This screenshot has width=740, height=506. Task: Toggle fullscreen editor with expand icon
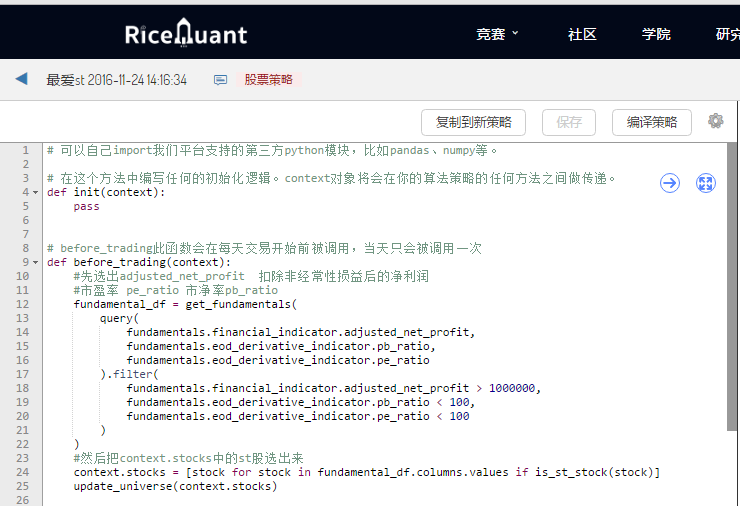click(706, 183)
